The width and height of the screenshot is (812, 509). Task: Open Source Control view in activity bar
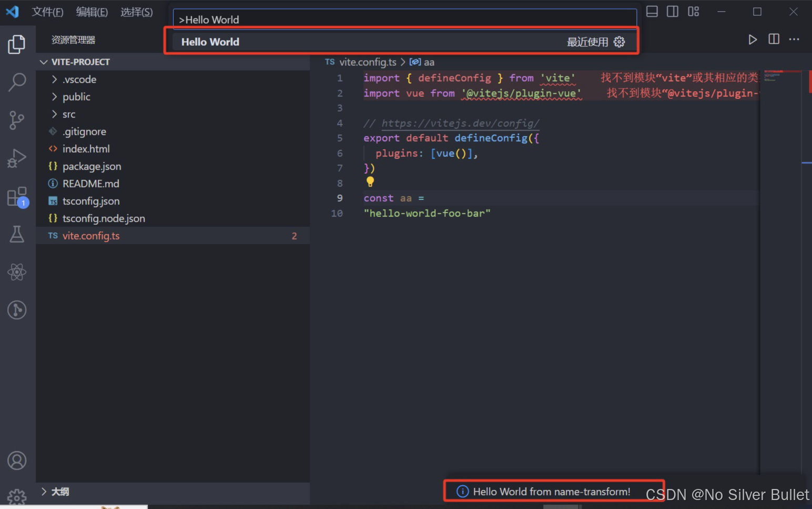17,120
